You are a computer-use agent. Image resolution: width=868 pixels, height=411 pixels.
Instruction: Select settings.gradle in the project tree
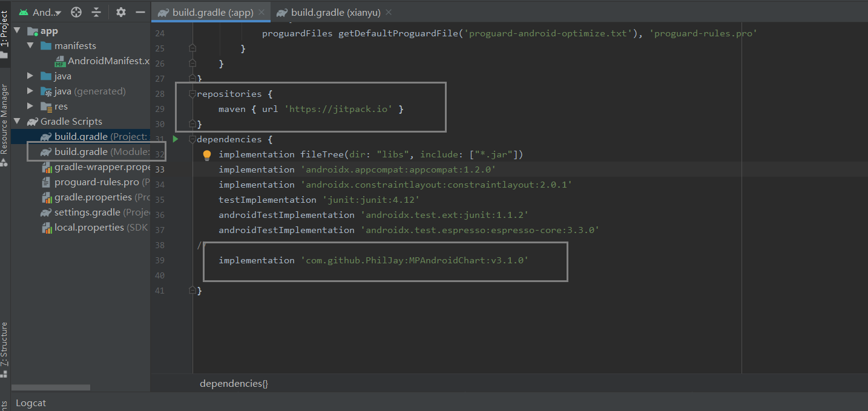click(x=87, y=212)
